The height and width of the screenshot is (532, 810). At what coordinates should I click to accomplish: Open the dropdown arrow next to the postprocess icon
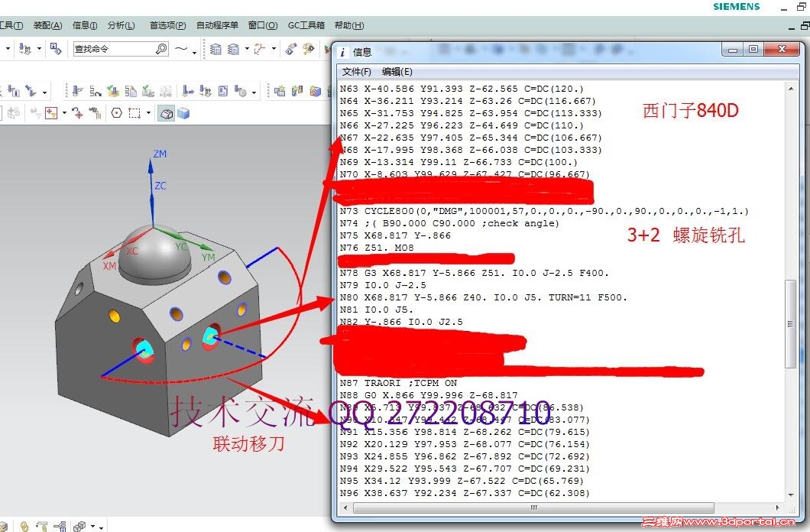coord(39,49)
